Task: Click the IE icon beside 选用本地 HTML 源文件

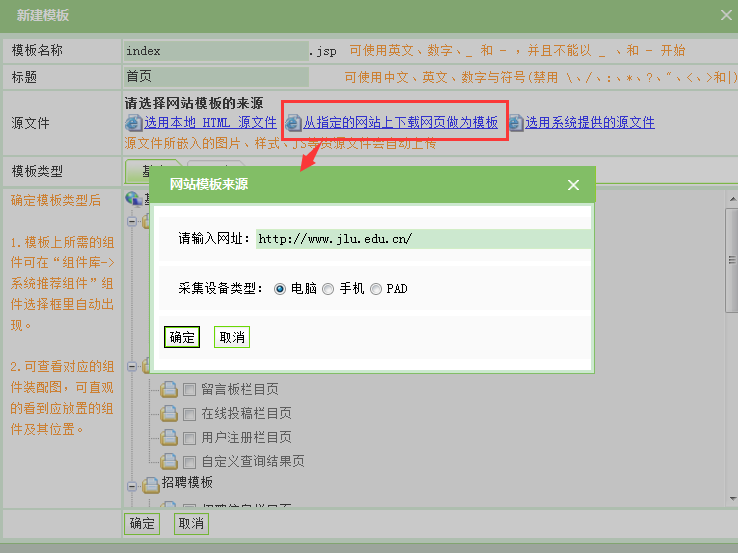Action: pyautogui.click(x=134, y=123)
